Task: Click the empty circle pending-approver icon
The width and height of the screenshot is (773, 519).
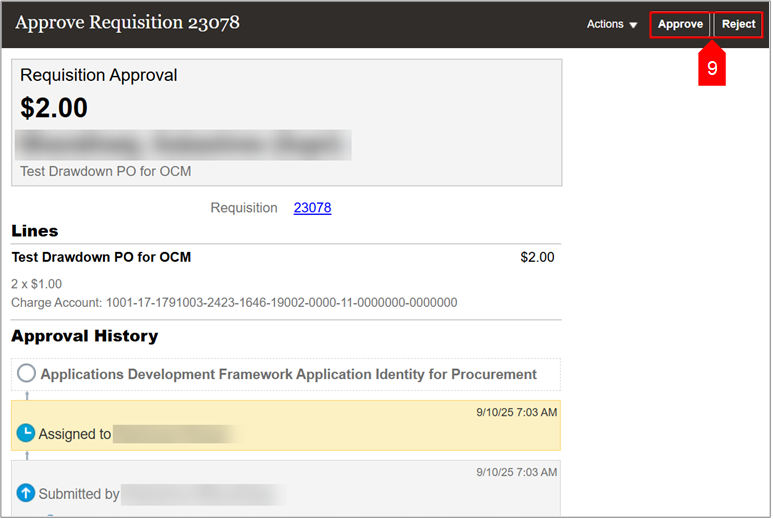Action: 26,374
